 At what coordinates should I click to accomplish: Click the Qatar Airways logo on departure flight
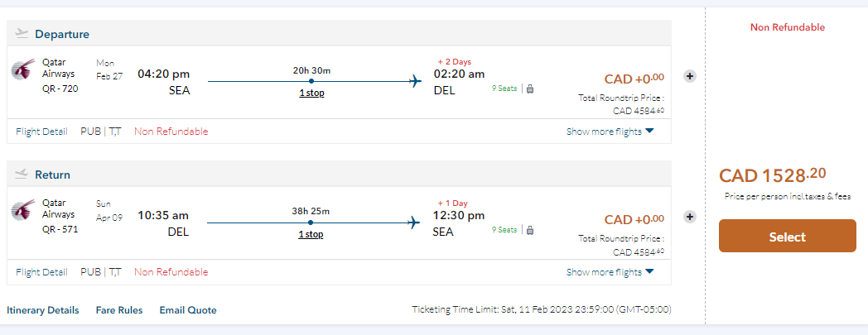tap(23, 69)
